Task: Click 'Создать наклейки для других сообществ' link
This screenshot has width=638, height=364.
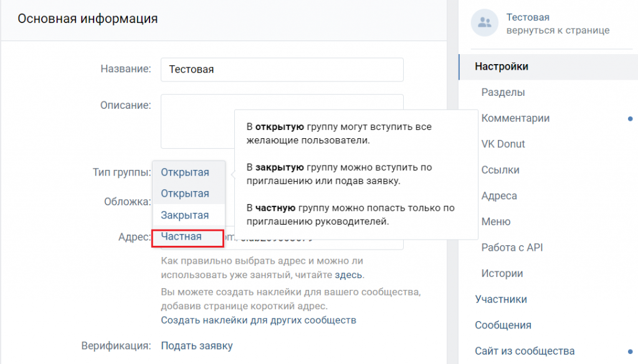Action: [x=258, y=320]
